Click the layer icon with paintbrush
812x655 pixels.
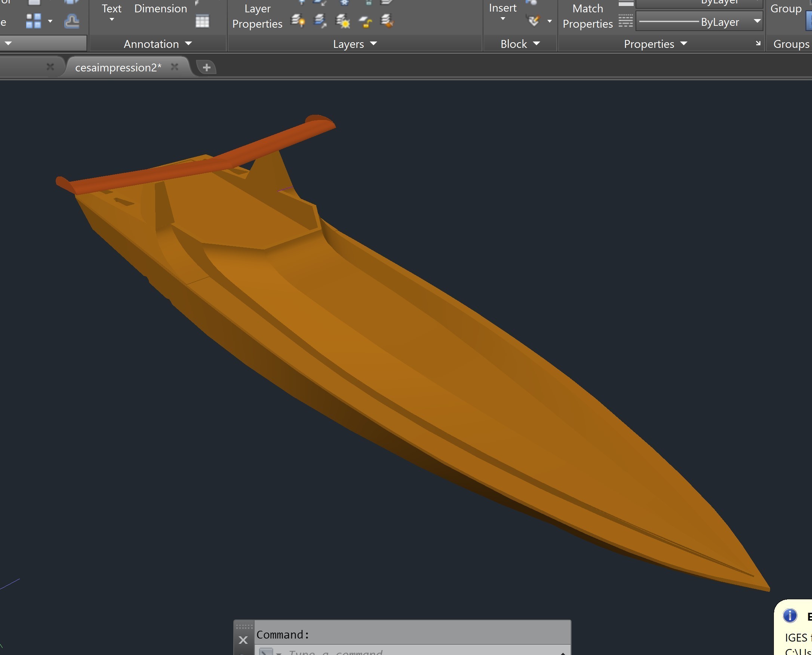[387, 21]
